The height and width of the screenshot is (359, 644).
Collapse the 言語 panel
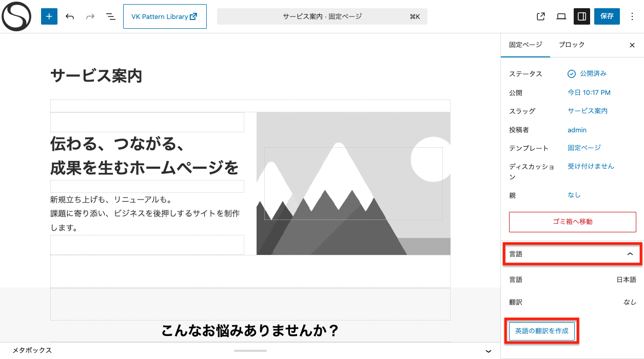[x=630, y=254]
